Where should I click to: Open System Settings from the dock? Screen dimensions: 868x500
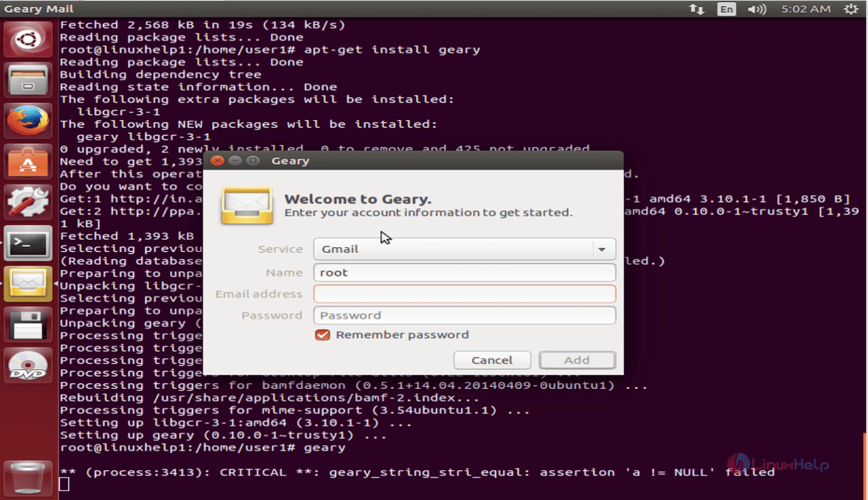(x=28, y=203)
